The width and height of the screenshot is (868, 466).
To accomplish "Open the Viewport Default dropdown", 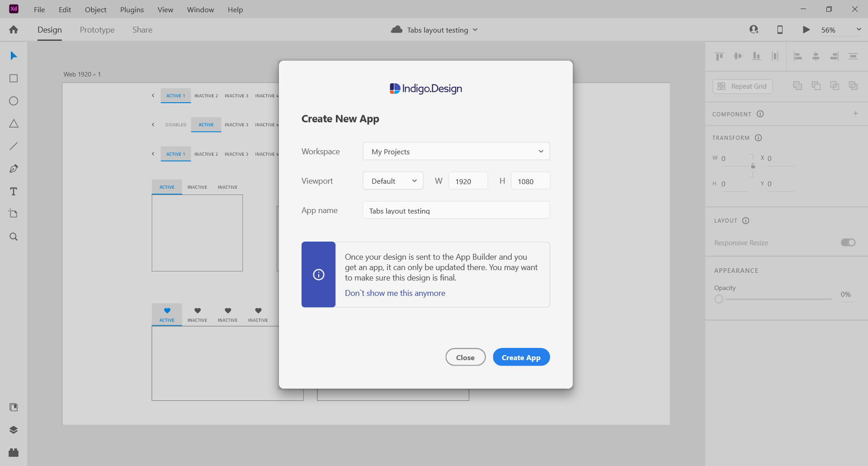I will (x=393, y=181).
